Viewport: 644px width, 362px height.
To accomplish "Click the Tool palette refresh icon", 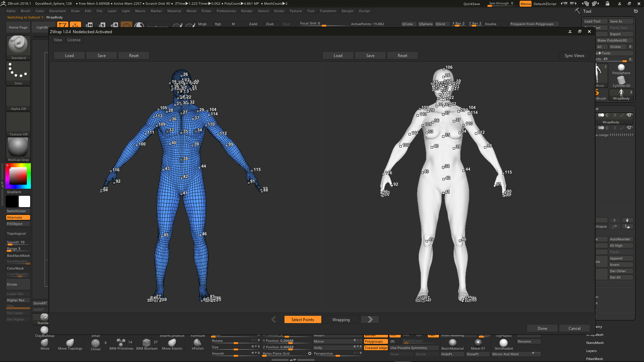I will pos(636,11).
